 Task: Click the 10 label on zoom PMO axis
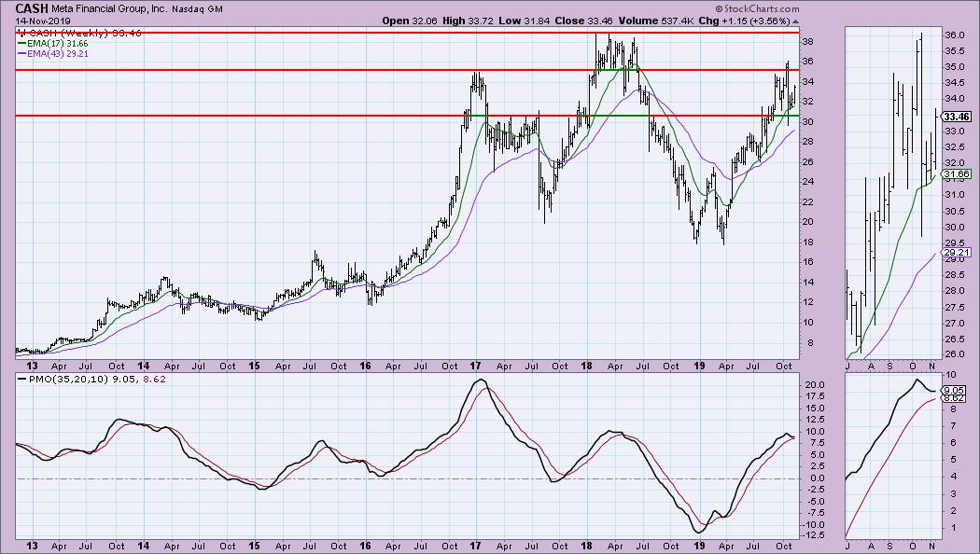(952, 375)
